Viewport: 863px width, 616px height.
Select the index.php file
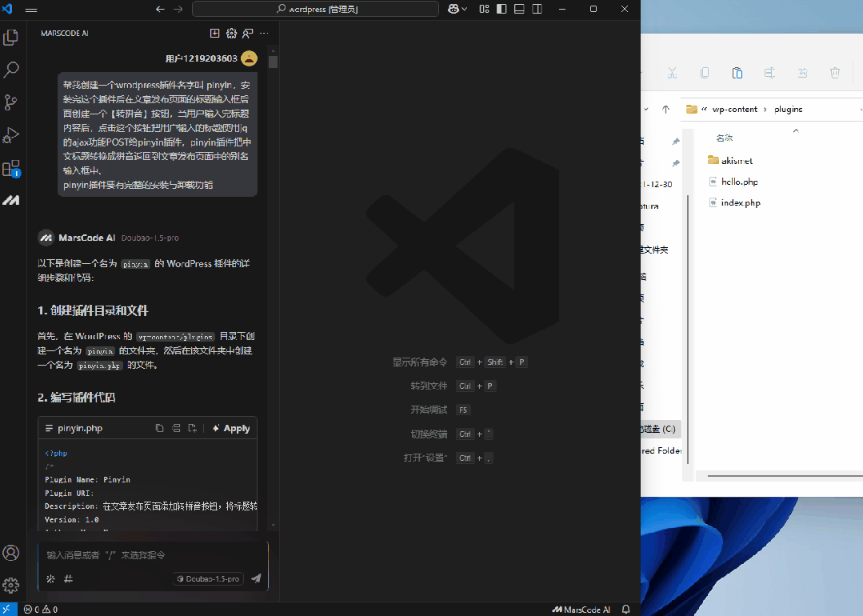(741, 202)
